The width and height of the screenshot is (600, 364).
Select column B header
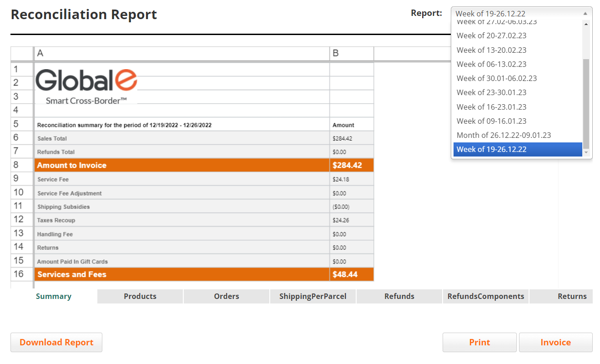(x=352, y=54)
